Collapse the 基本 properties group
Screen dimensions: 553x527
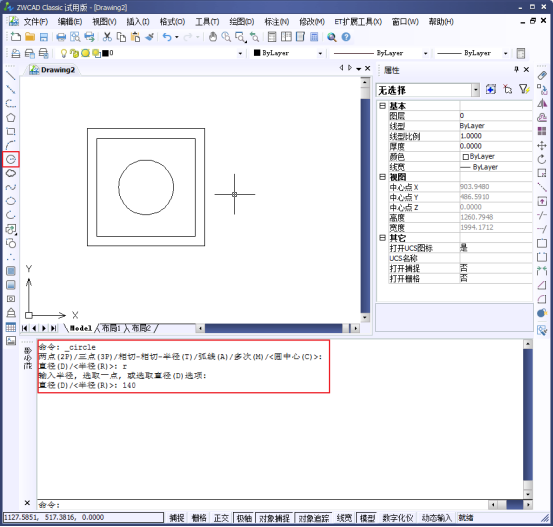click(x=382, y=105)
